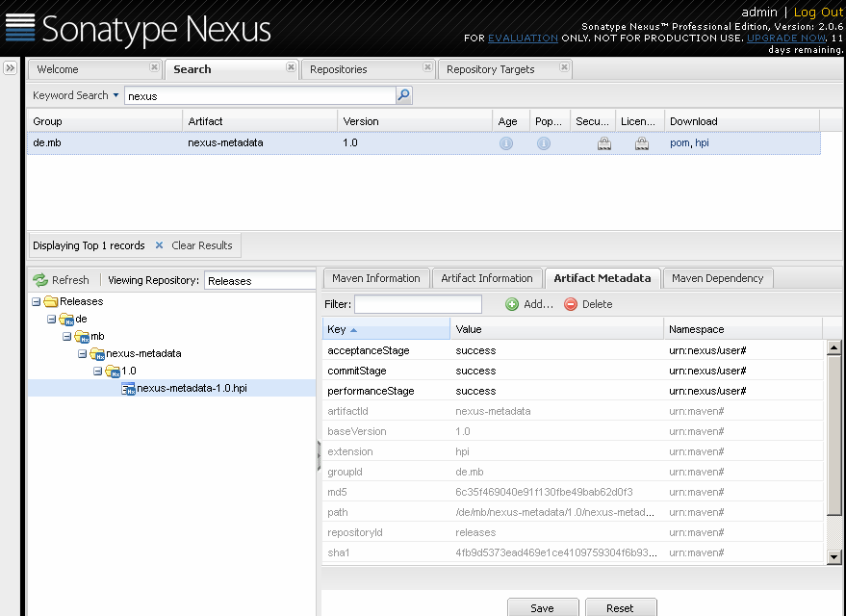Close the Welcome tab
Screen dimensions: 846x616
154,66
